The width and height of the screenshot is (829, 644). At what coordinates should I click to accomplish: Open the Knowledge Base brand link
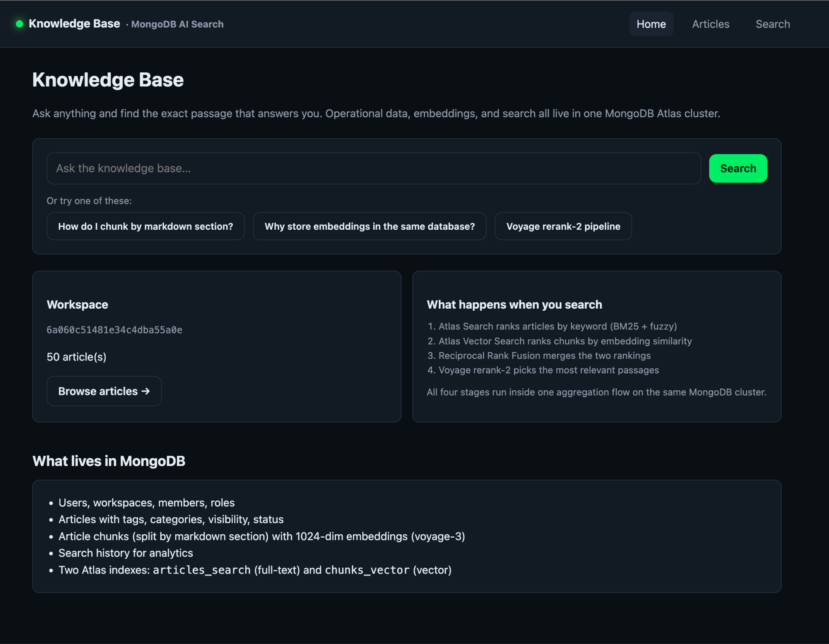(x=74, y=24)
